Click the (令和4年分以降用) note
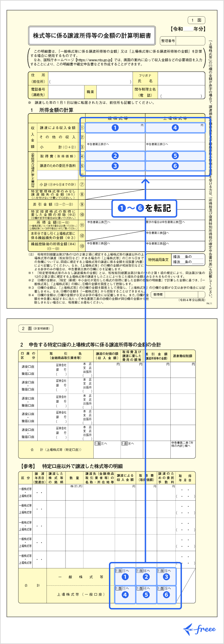Image resolution: width=224 pixels, height=644 pixels. click(192, 300)
